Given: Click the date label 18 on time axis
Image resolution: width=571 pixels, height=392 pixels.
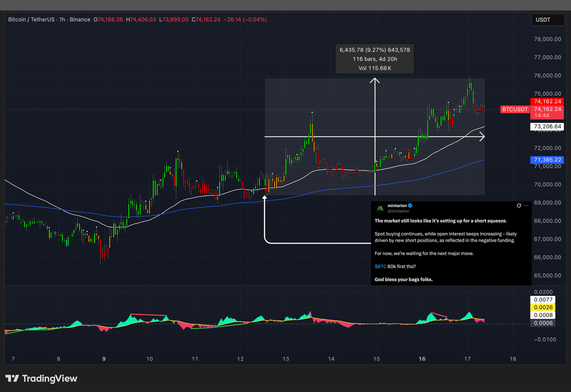Looking at the screenshot, I should tap(512, 359).
